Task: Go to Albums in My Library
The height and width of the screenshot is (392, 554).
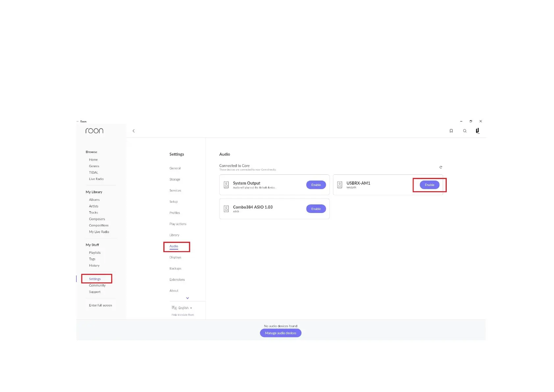Action: 94,200
